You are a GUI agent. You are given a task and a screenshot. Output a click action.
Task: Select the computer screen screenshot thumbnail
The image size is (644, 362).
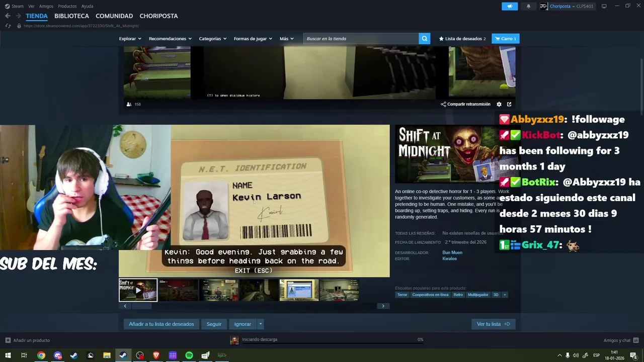click(299, 290)
